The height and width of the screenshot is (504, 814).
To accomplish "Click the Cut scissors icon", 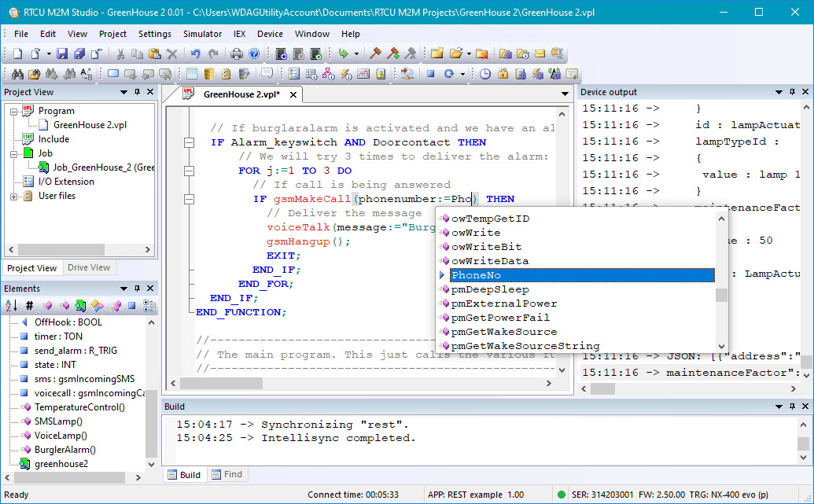I will [120, 53].
